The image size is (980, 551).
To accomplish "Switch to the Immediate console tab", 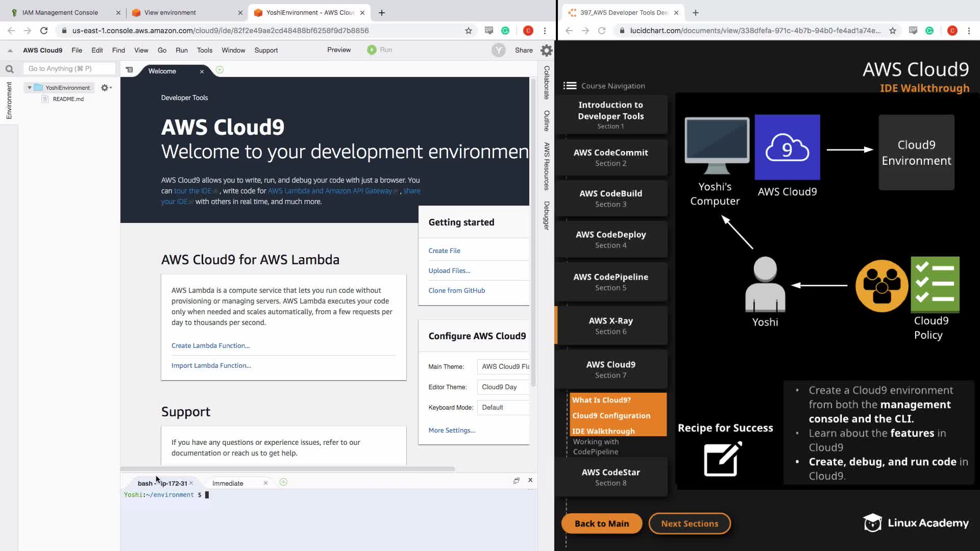I will [228, 483].
